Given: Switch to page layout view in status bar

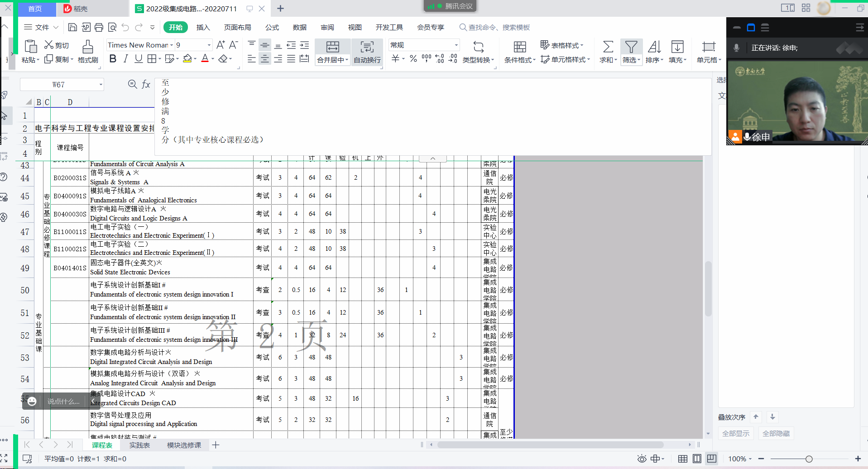Looking at the screenshot, I should point(697,459).
